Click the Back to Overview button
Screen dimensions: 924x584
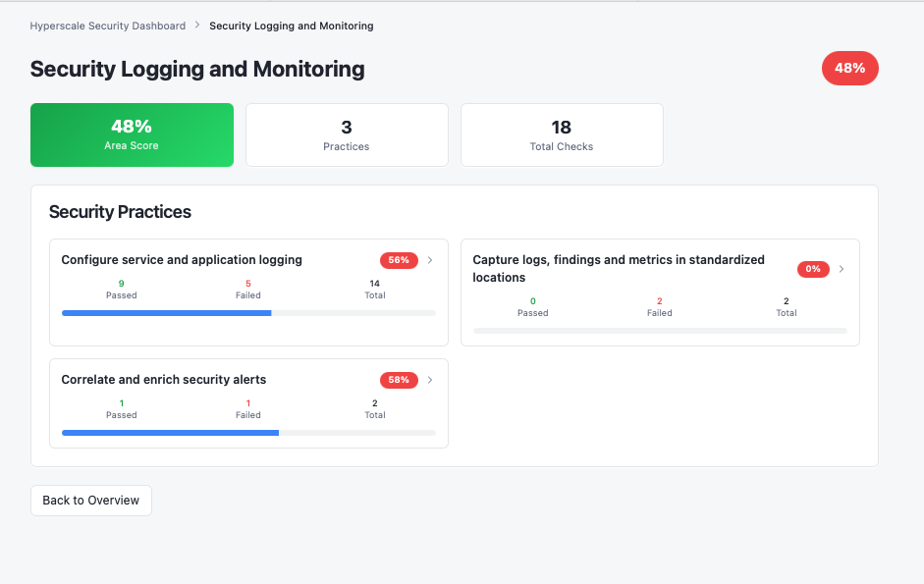click(x=90, y=500)
